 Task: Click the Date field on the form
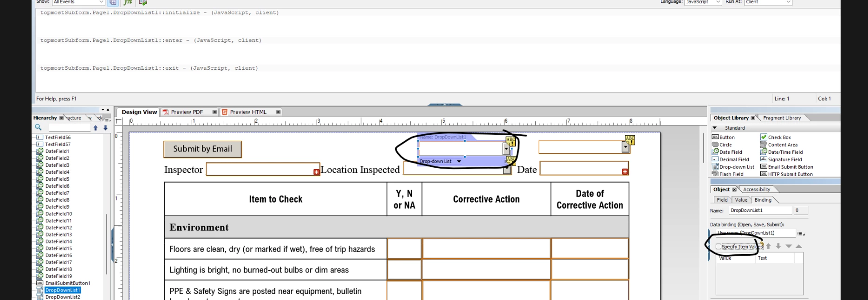584,168
